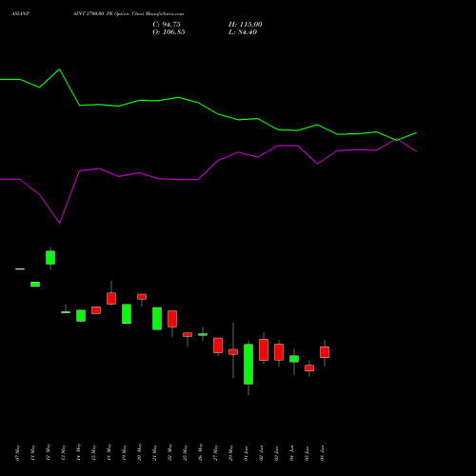Click the 29 May date label
476x476 pixels.
click(x=230, y=452)
